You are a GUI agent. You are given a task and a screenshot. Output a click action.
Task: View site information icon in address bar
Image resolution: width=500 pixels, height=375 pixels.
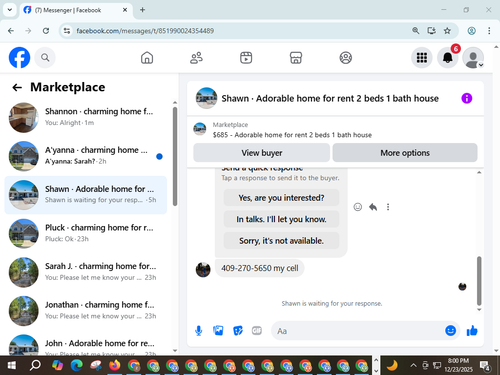point(67,31)
